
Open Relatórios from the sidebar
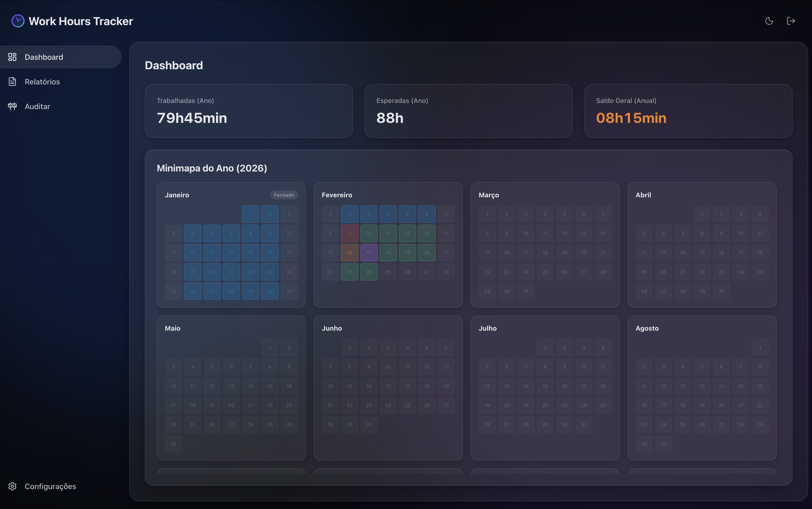coord(42,81)
